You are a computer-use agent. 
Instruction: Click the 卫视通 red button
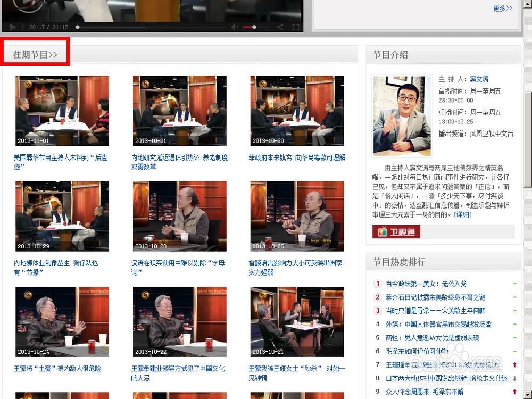(396, 232)
